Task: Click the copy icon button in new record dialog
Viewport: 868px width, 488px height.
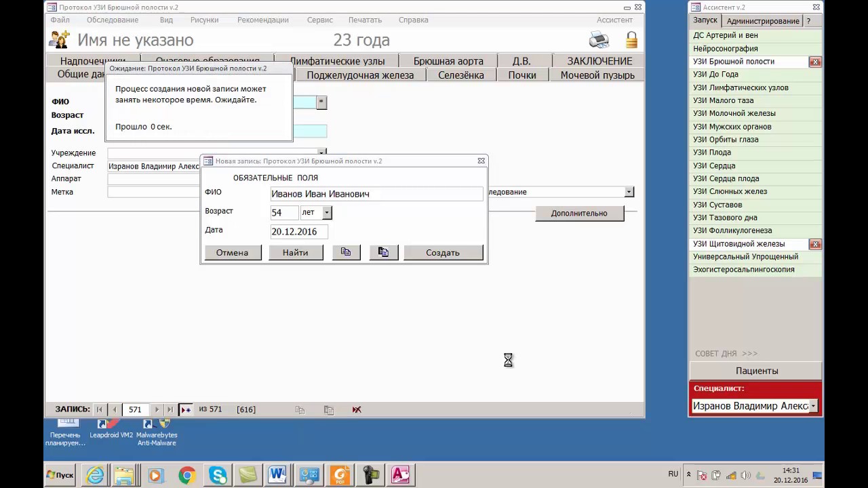Action: pos(346,252)
